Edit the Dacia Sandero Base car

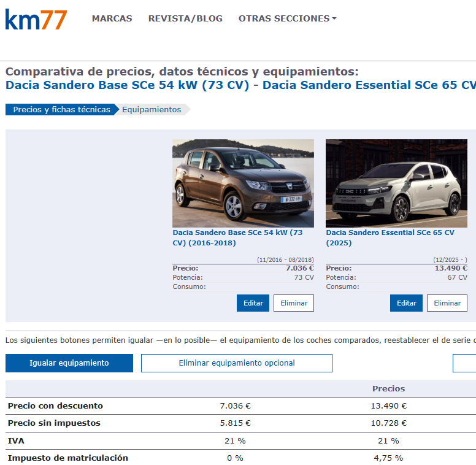253,303
